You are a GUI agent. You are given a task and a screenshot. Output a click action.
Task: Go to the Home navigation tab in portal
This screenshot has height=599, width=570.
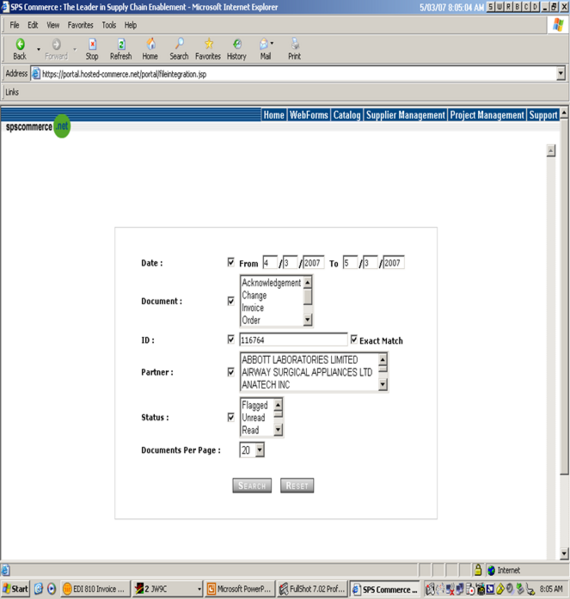pos(274,115)
